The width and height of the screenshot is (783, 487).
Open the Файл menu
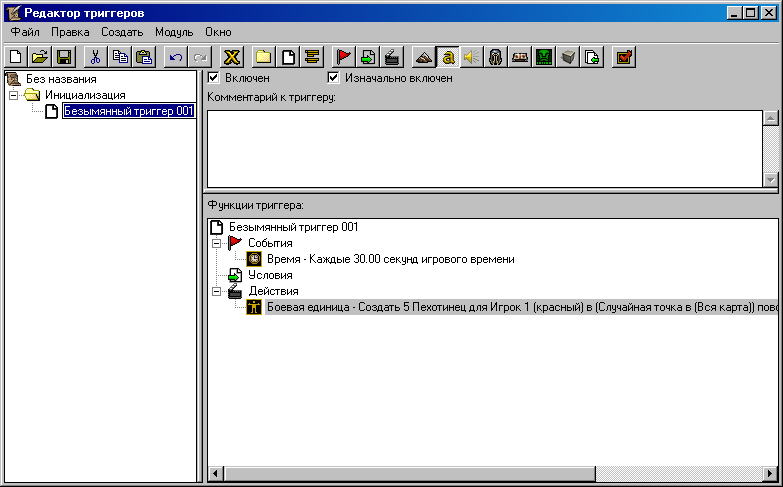pos(25,32)
